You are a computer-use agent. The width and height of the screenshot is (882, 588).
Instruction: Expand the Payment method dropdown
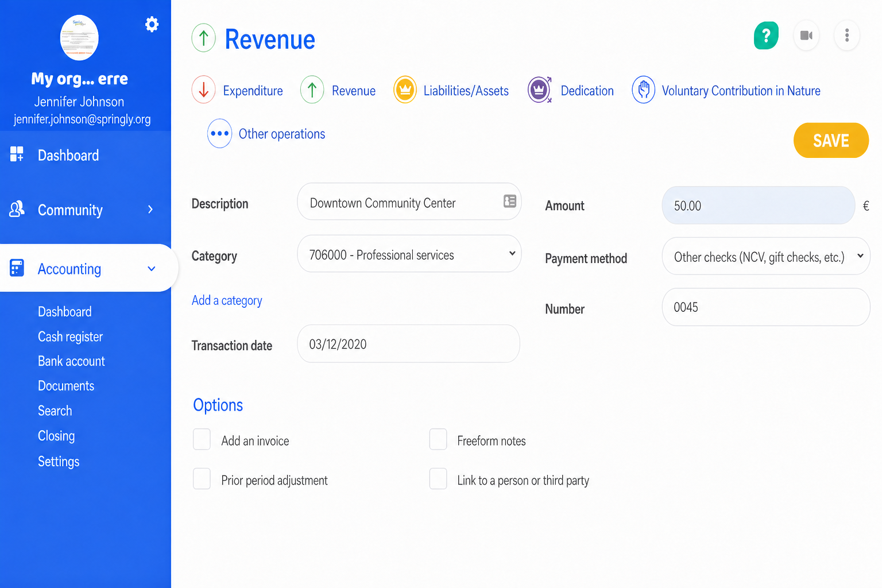coord(766,256)
